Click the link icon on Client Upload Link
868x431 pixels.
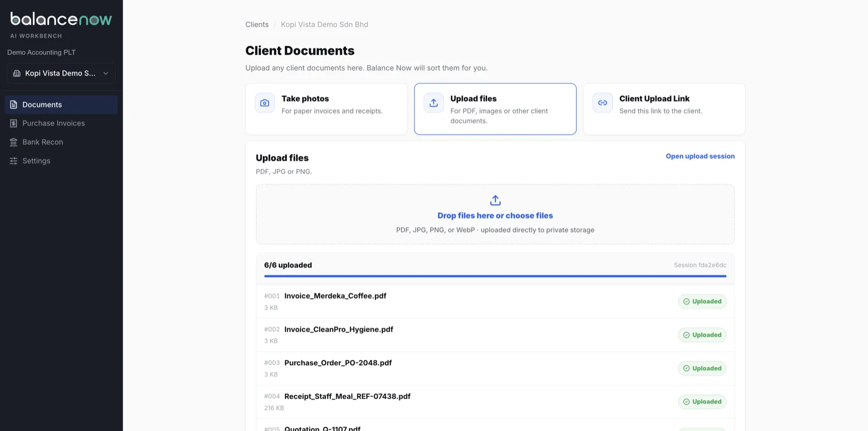click(603, 103)
